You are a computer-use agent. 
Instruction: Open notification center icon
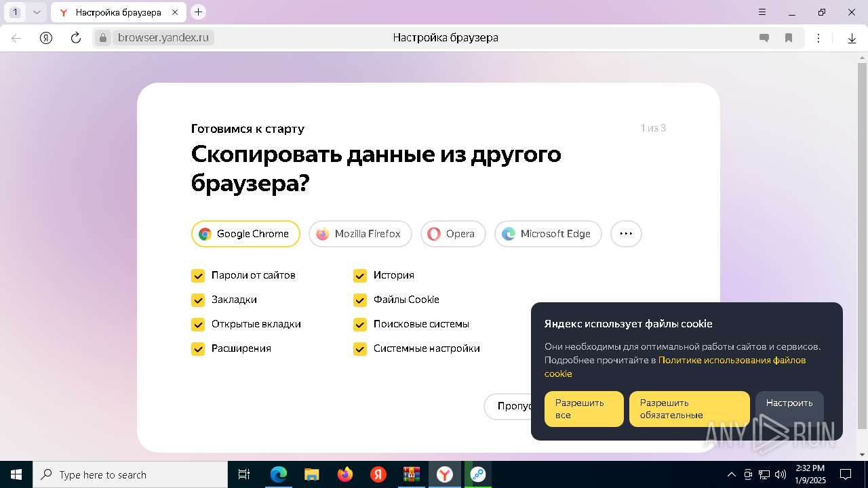click(846, 474)
